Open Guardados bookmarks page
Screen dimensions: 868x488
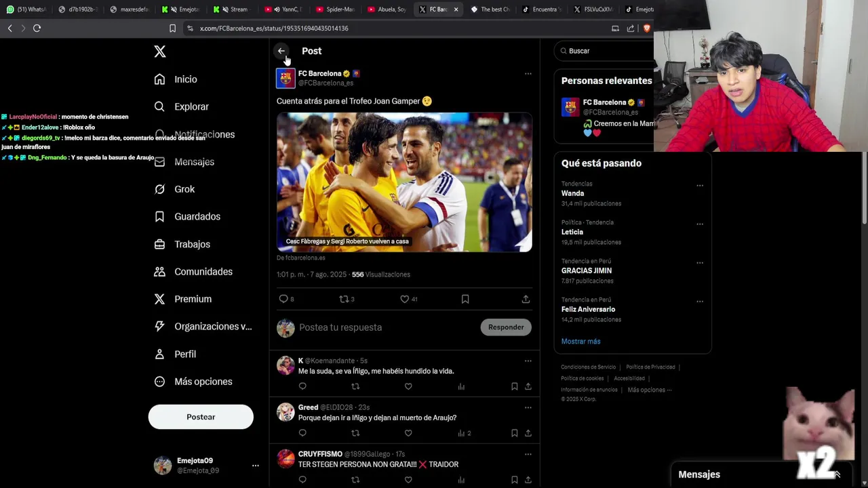click(x=187, y=216)
